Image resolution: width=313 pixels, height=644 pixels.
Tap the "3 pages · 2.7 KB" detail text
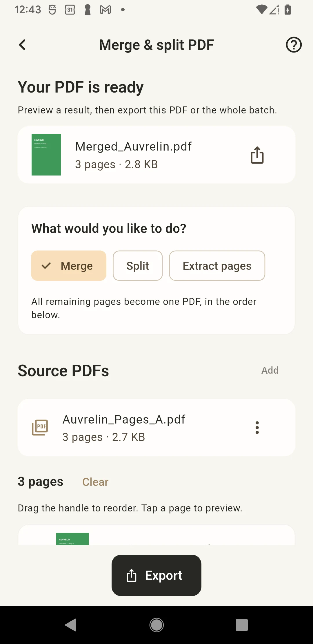tap(104, 437)
